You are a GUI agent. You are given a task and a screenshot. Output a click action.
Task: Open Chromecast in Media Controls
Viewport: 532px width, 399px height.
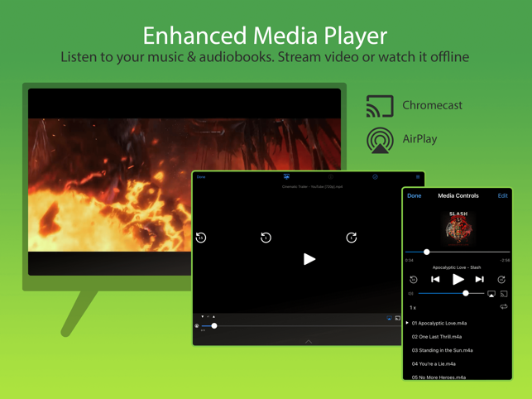504,294
